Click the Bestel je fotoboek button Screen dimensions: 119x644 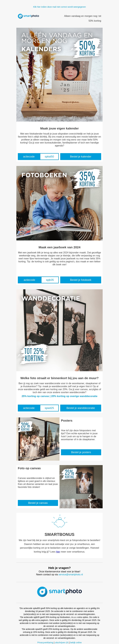point(81,280)
